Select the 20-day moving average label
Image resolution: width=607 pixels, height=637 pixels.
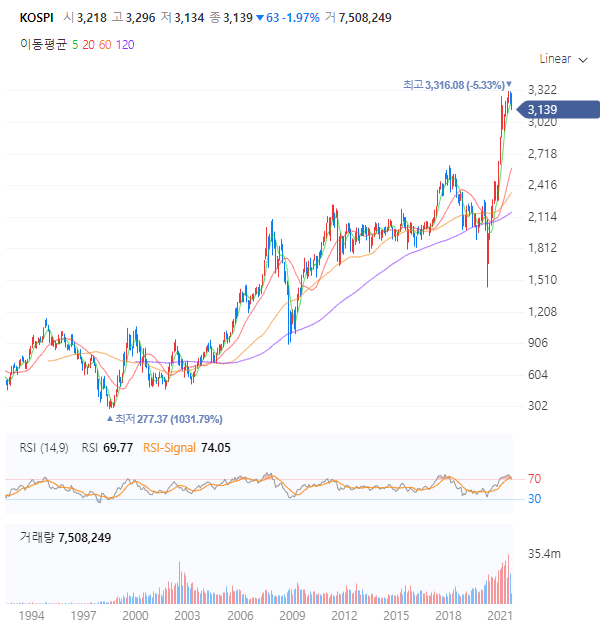pos(89,45)
